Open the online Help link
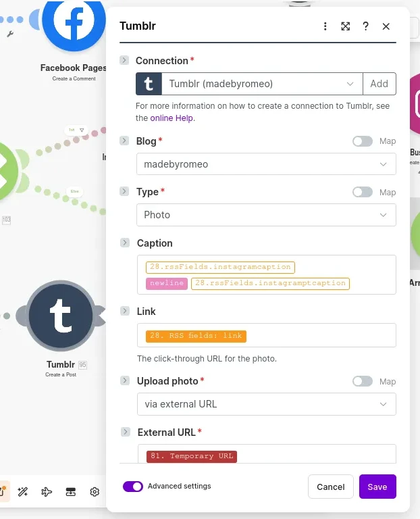The image size is (420, 519). point(172,118)
